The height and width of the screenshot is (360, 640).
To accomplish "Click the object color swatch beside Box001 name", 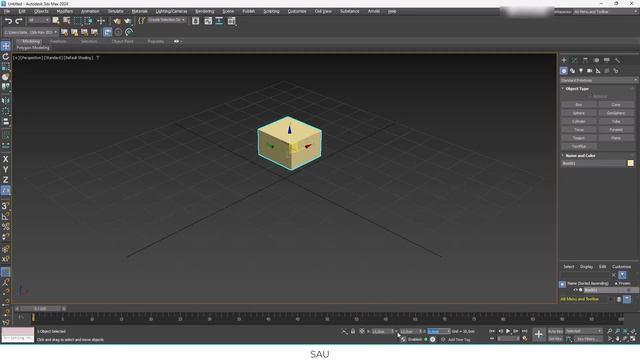I will 631,163.
